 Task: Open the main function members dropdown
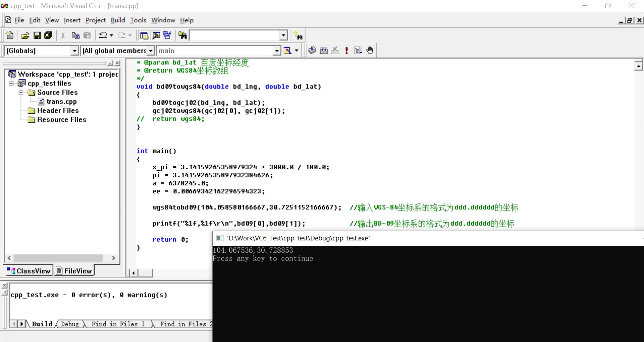[276, 51]
